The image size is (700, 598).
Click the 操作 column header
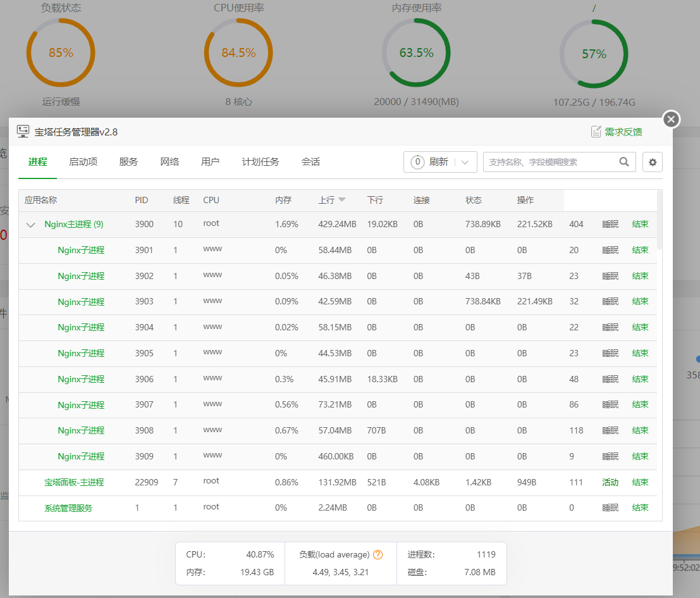525,200
